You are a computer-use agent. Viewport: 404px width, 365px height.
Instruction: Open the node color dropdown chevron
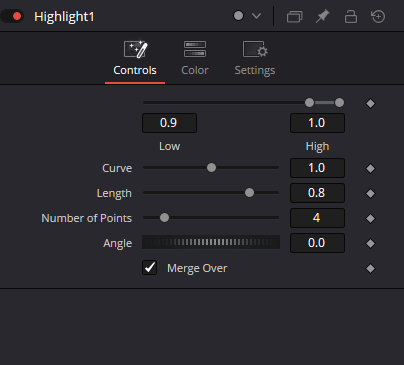(x=256, y=16)
